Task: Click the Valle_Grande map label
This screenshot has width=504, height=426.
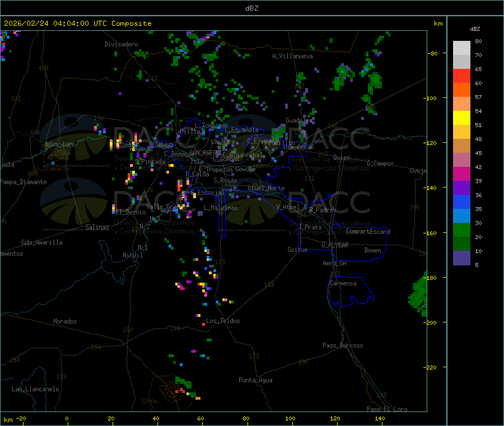Action: pos(166,207)
